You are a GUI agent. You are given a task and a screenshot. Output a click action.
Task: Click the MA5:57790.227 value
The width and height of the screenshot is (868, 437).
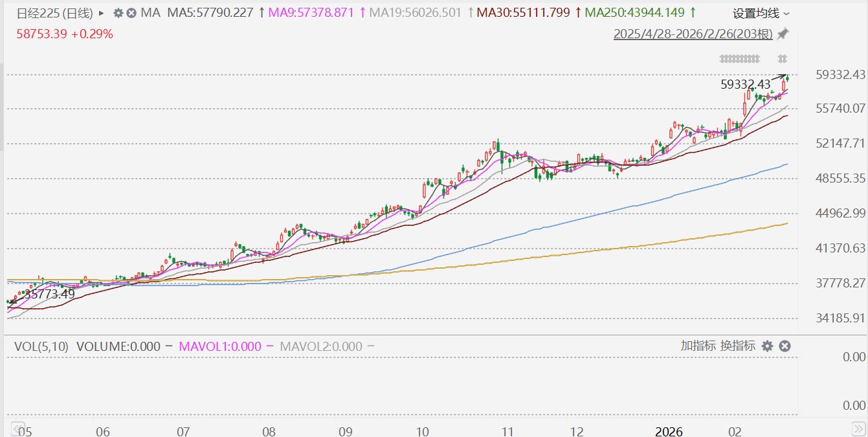(210, 13)
